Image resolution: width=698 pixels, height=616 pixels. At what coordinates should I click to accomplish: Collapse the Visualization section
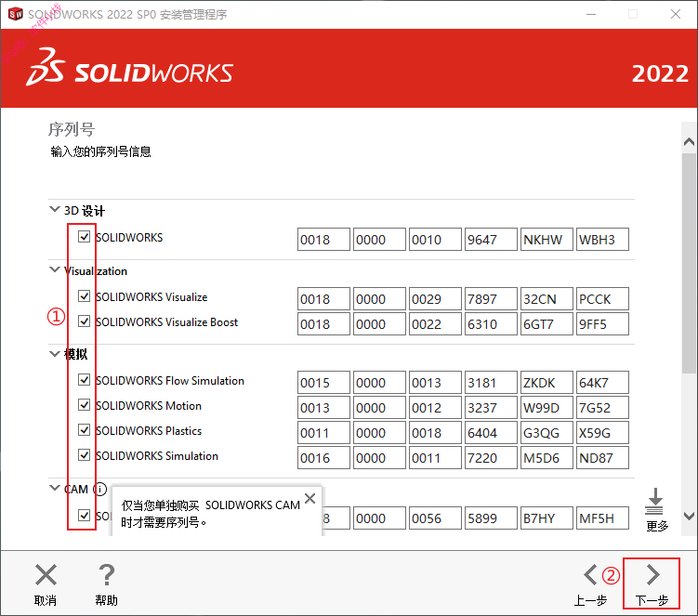pos(54,269)
